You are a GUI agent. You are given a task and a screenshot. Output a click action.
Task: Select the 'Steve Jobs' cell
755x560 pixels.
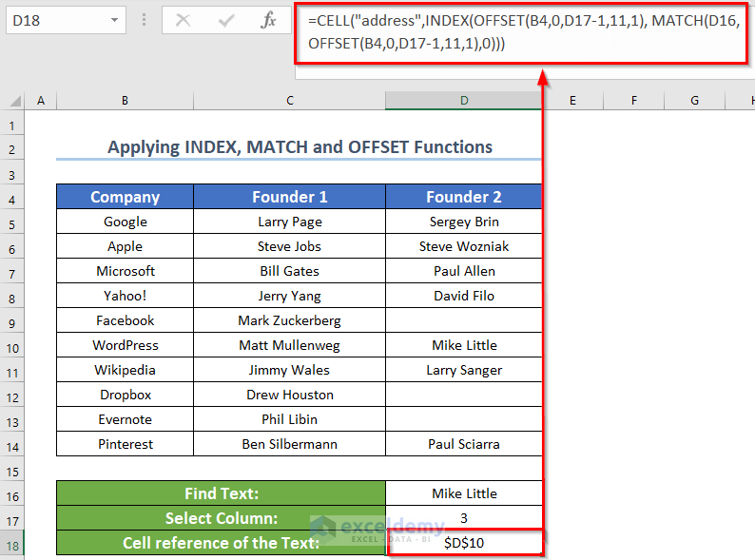tap(289, 246)
